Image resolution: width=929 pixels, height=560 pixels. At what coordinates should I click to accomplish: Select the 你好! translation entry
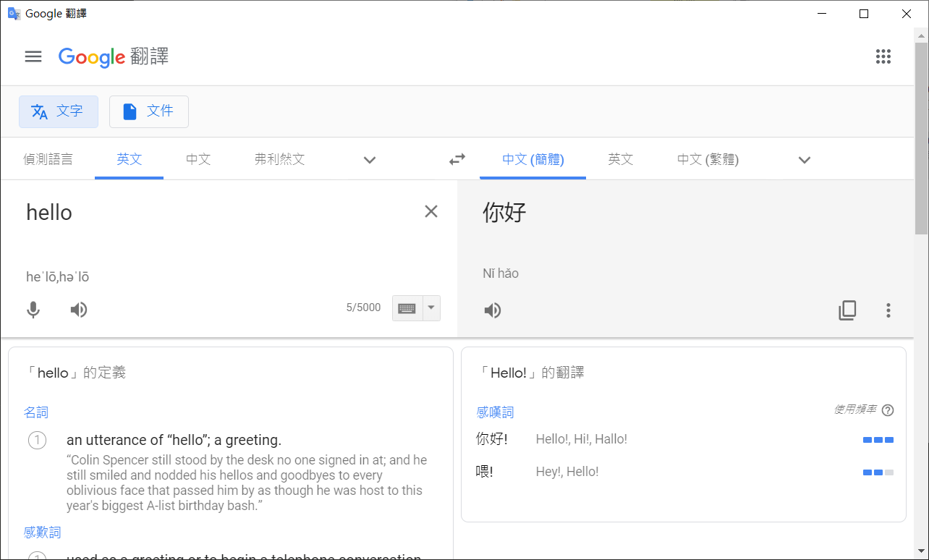[492, 439]
